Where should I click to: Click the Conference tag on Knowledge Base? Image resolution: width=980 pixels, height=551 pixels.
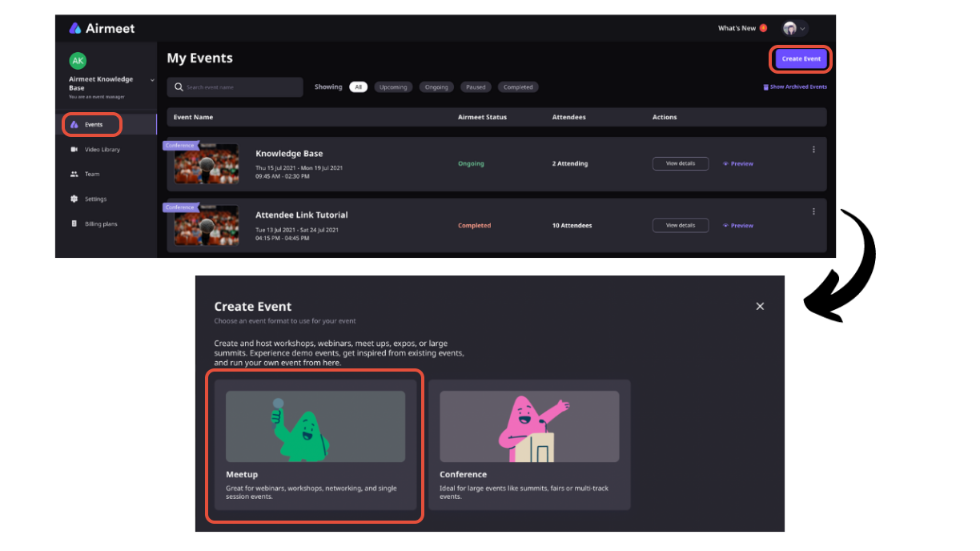click(x=180, y=146)
